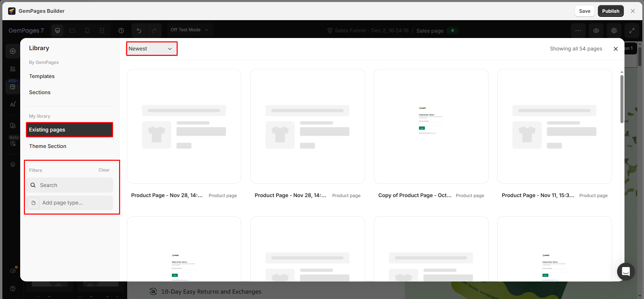Click the search magnifier icon
This screenshot has width=644, height=299.
tap(33, 185)
